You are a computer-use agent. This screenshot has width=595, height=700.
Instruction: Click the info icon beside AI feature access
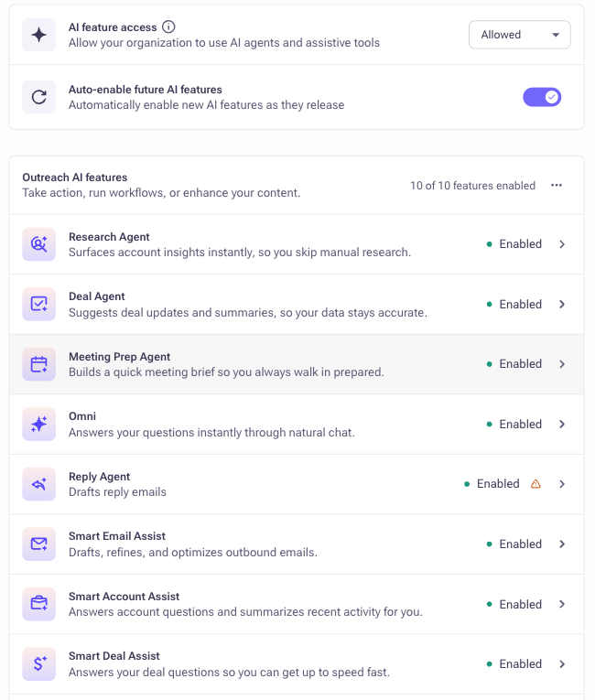pos(168,27)
